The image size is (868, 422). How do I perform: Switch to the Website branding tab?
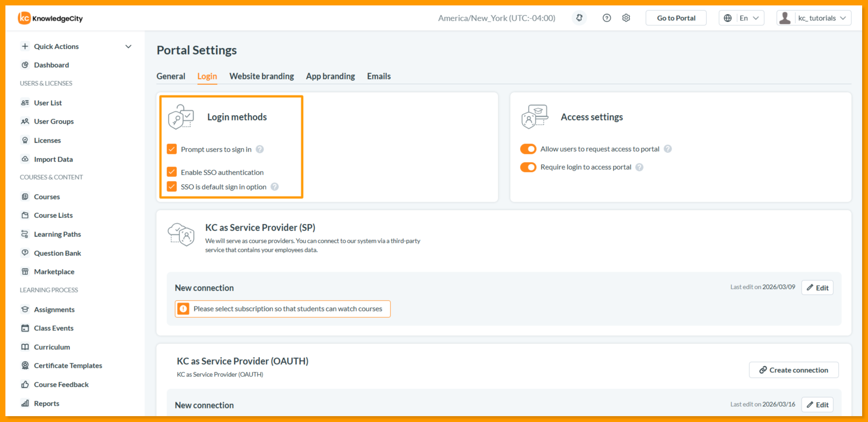click(261, 76)
